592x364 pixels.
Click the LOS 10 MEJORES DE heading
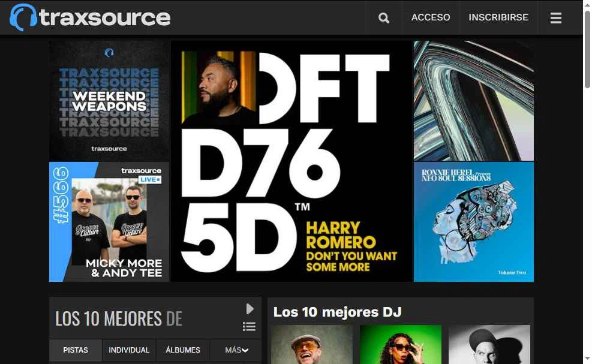[119, 318]
